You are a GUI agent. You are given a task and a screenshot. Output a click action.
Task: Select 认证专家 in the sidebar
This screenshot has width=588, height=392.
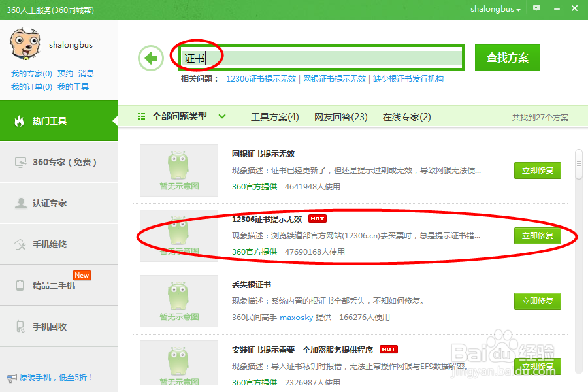pyautogui.click(x=59, y=203)
